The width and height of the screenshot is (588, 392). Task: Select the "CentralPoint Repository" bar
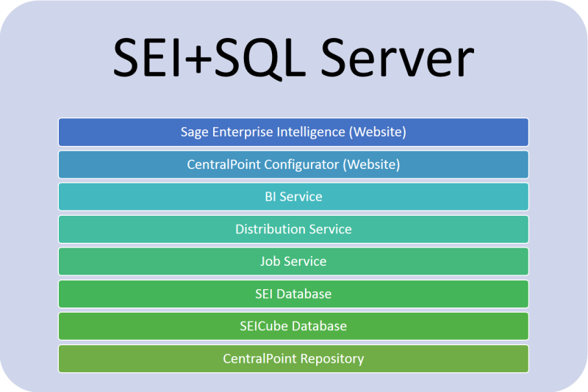click(x=293, y=359)
